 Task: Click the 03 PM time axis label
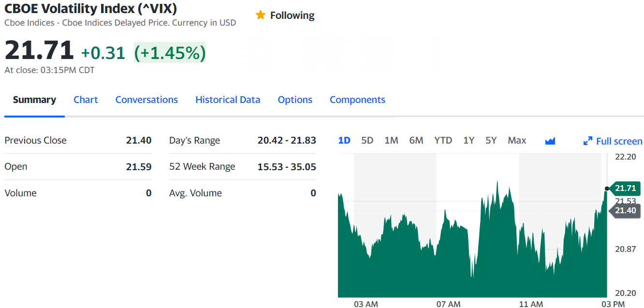coord(613,304)
